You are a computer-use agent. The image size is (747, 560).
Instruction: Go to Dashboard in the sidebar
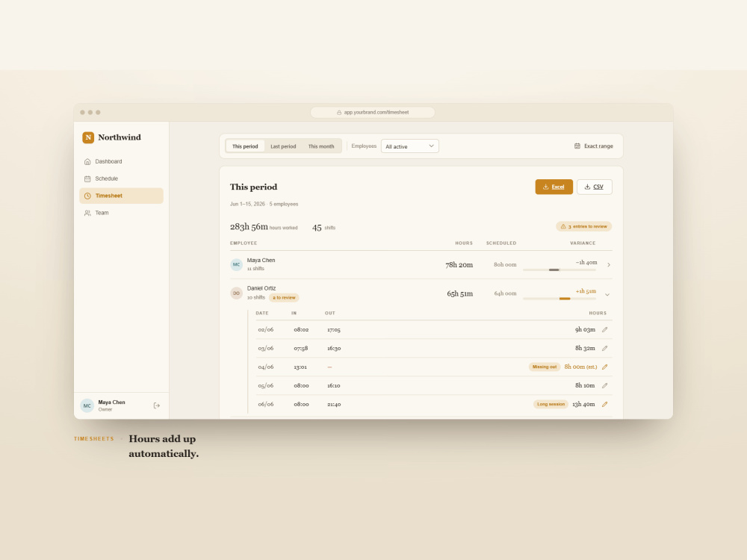coord(121,161)
